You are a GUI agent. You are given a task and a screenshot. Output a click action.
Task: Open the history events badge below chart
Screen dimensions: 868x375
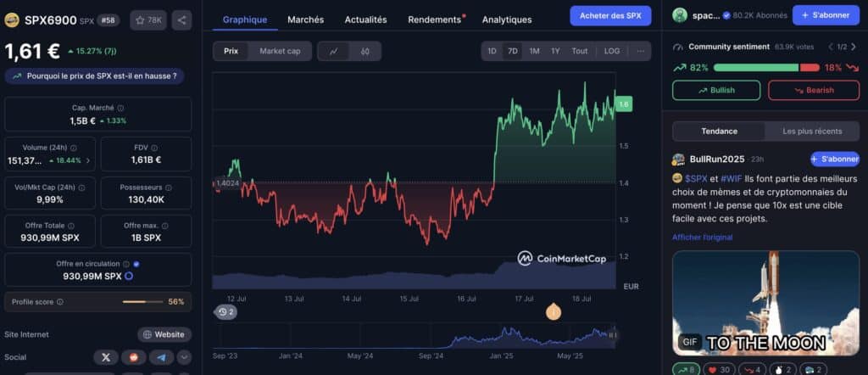tap(225, 312)
